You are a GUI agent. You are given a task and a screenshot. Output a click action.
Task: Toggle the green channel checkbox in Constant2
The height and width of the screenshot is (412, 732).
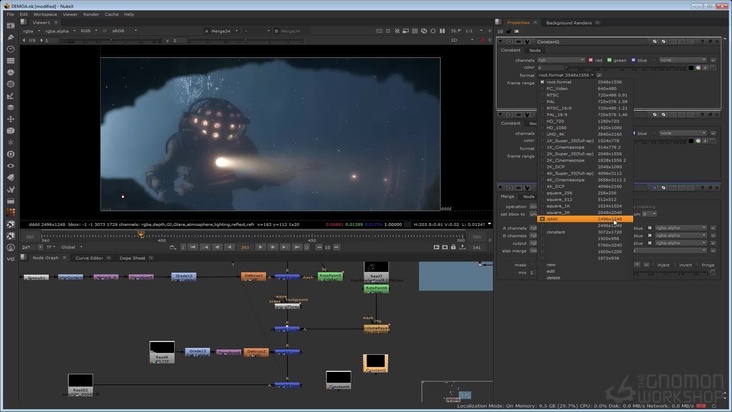[609, 60]
